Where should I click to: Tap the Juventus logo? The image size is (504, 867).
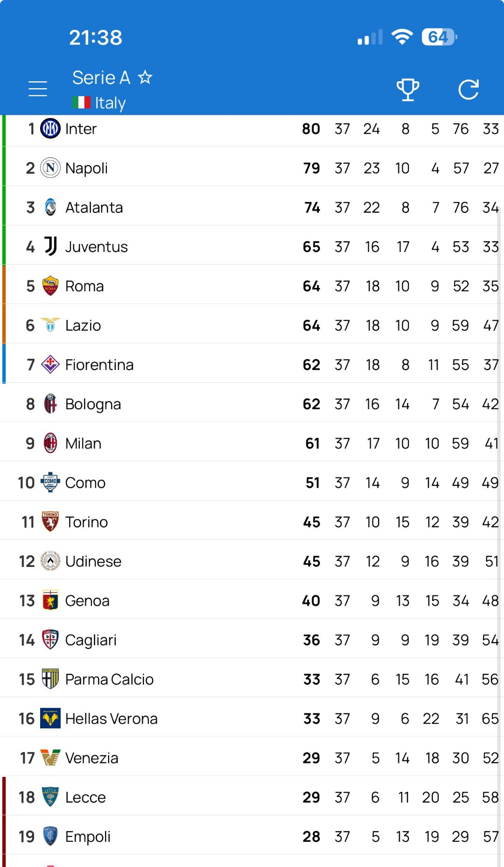[x=50, y=246]
